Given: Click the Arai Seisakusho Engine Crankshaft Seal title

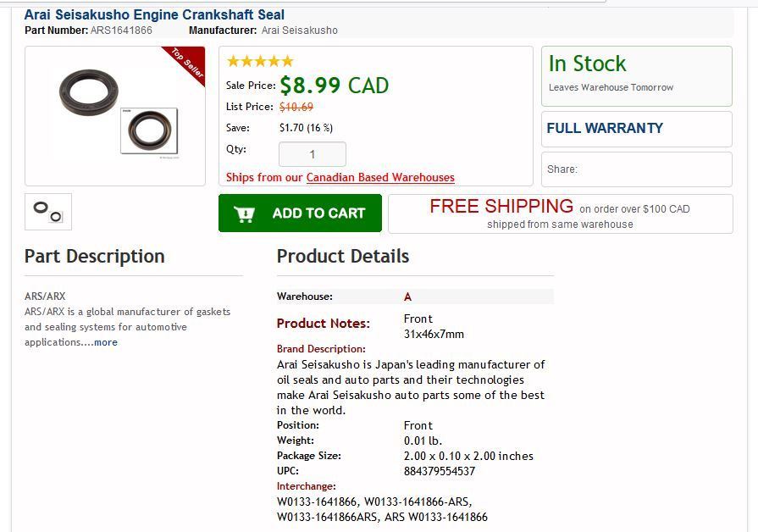Looking at the screenshot, I should tap(154, 14).
